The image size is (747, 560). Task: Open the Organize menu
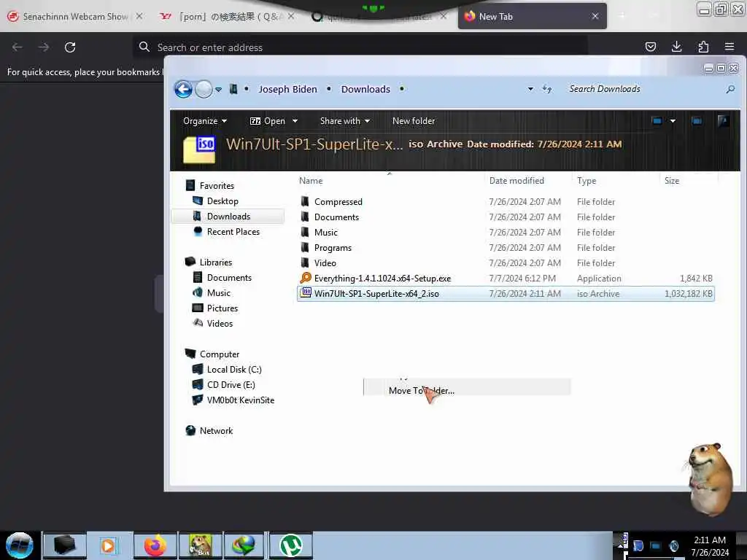click(x=205, y=121)
